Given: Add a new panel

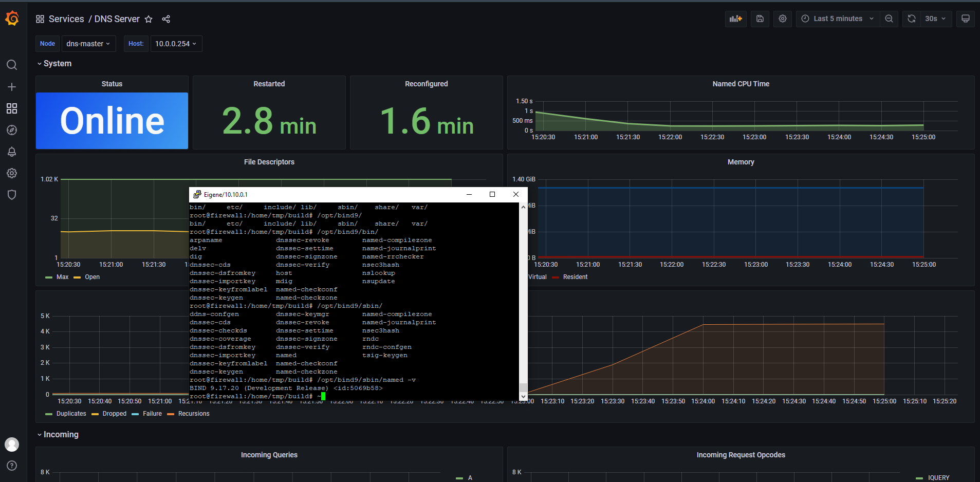Looking at the screenshot, I should pyautogui.click(x=735, y=18).
